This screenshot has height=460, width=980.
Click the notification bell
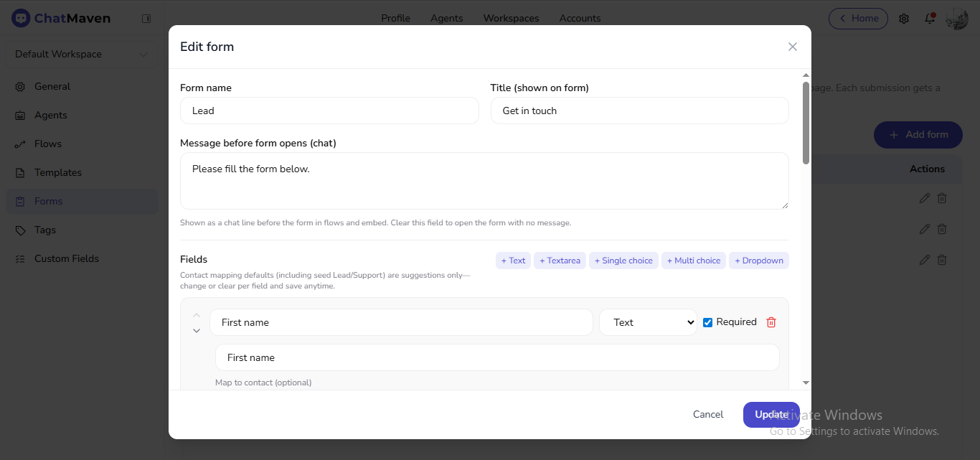(x=929, y=19)
